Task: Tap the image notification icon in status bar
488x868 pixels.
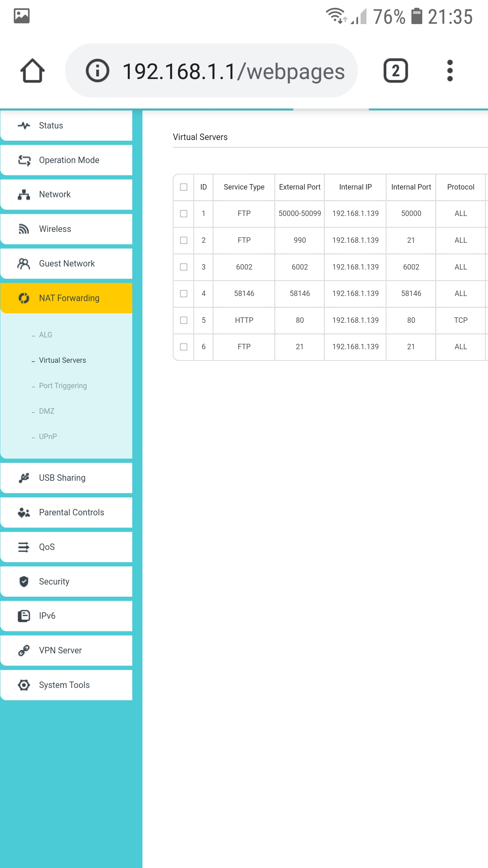Action: tap(22, 16)
